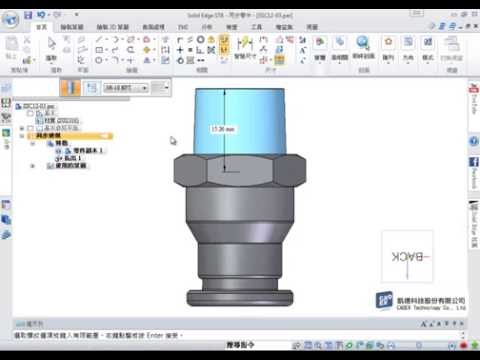The image size is (480, 360).
Task: Click the 13.26 mm dimension value box
Action: tap(223, 129)
